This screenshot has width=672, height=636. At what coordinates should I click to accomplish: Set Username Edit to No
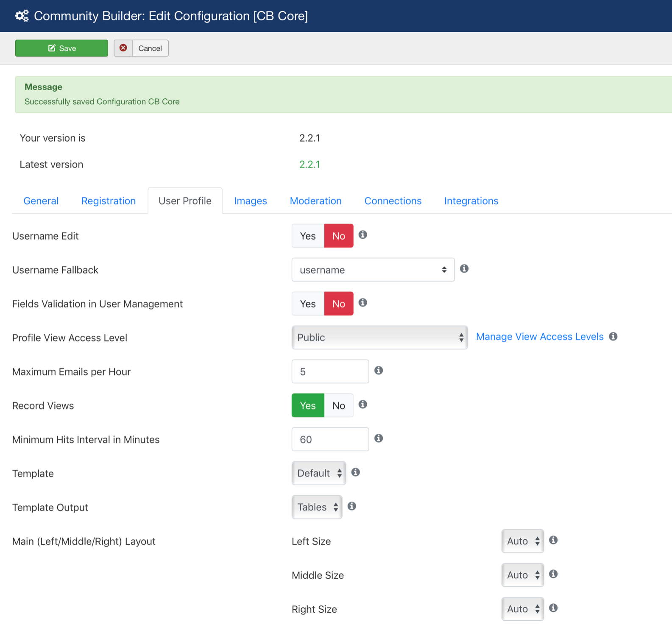pos(339,236)
